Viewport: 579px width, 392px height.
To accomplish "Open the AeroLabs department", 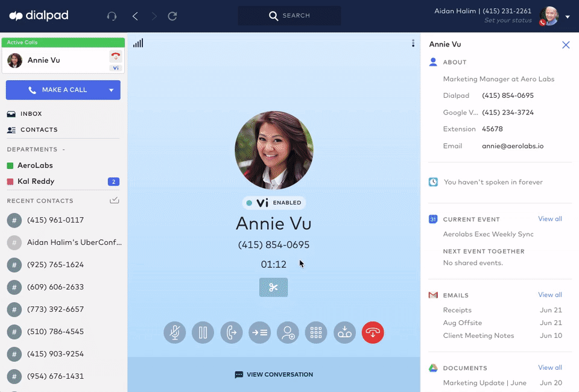I will coord(30,165).
